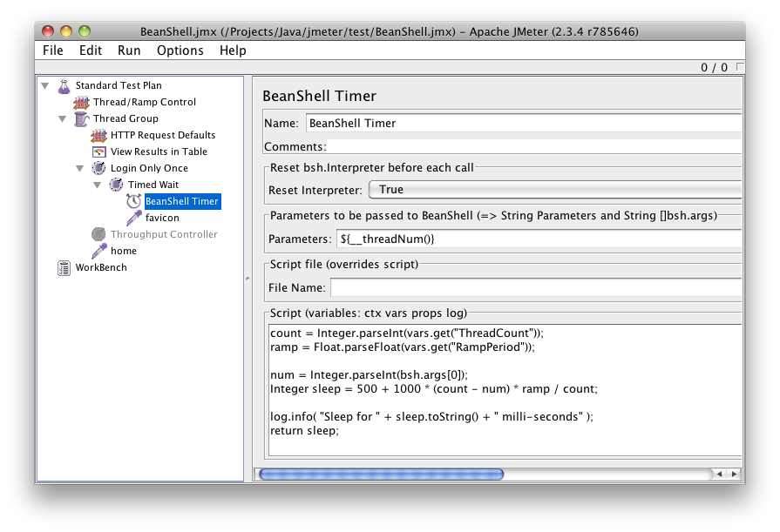
Task: Click the horizontal scrollbar thumb
Action: tap(382, 475)
